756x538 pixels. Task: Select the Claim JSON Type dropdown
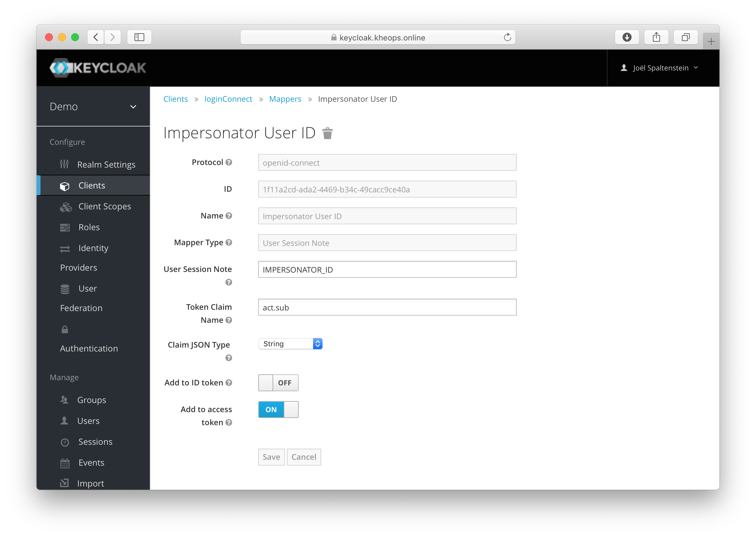coord(290,344)
